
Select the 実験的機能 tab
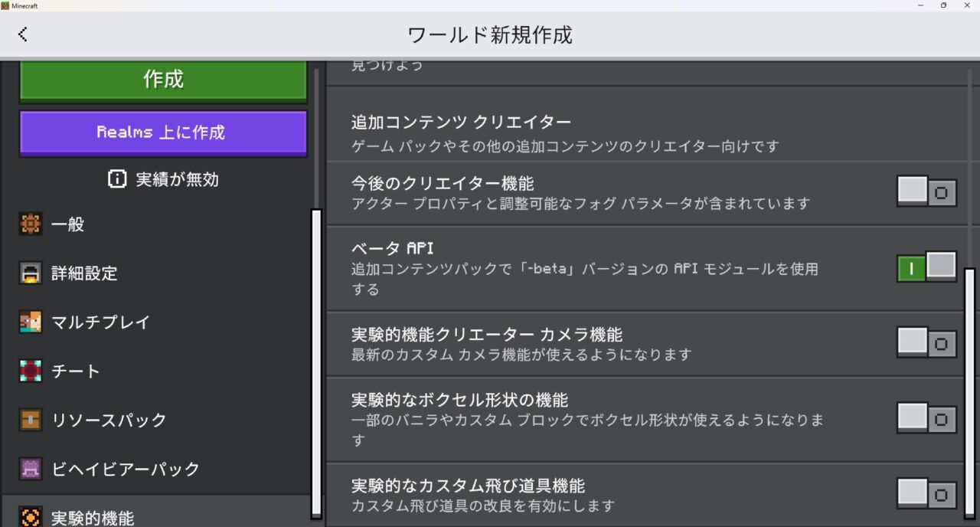click(x=156, y=511)
